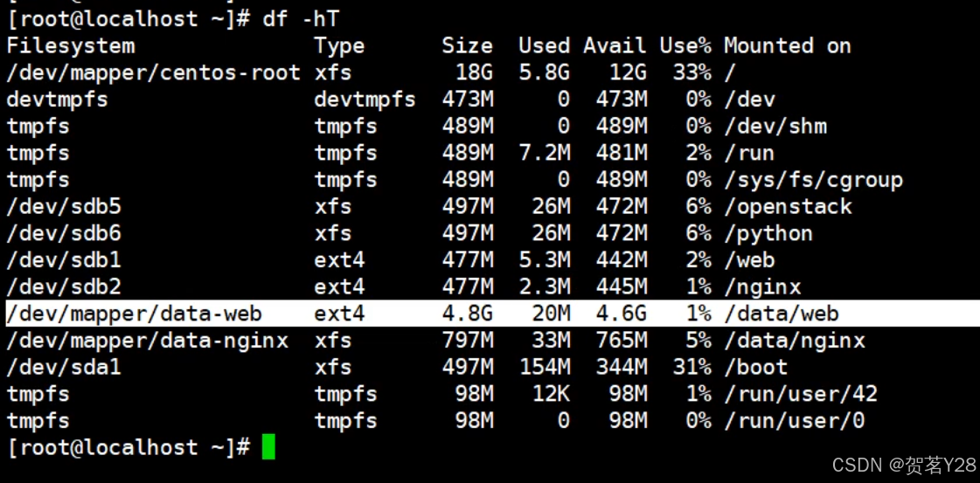Select the /dev/sdb1 filesystem name
The image size is (980, 483).
tap(64, 260)
